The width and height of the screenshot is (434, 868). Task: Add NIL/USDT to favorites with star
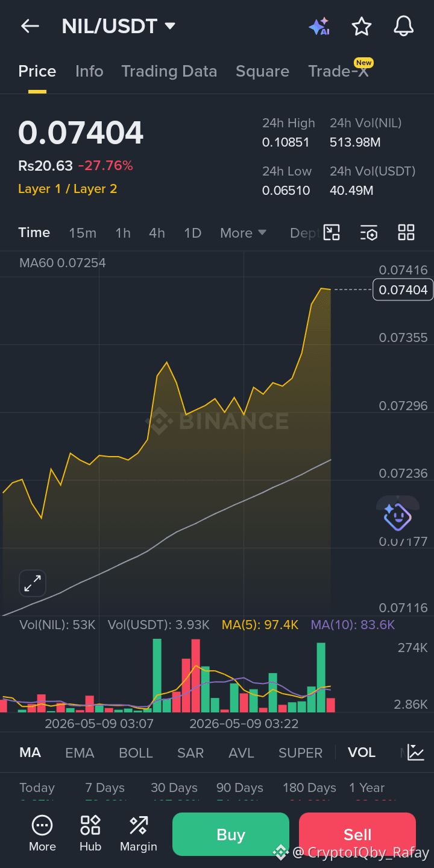(x=361, y=26)
